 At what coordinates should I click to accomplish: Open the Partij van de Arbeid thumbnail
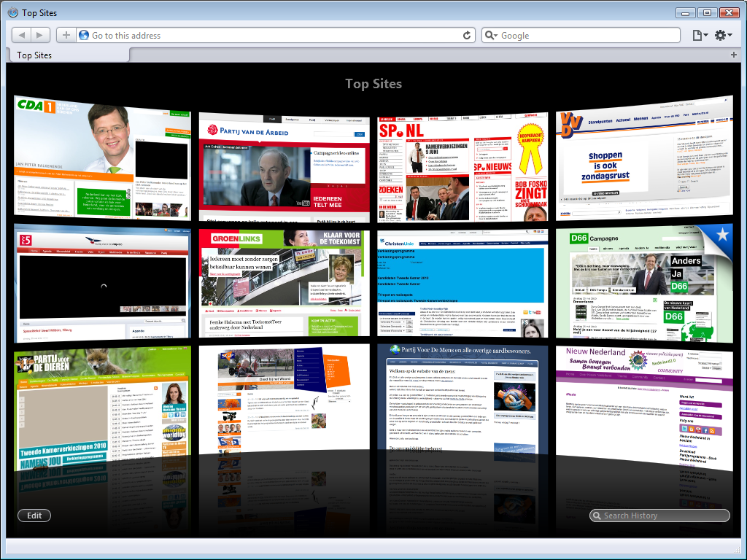click(284, 167)
